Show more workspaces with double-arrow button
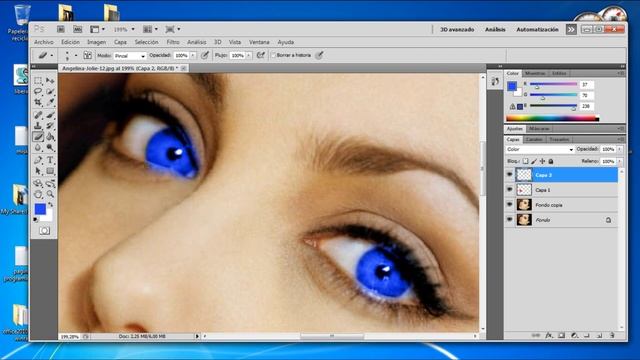The height and width of the screenshot is (360, 640). 571,29
